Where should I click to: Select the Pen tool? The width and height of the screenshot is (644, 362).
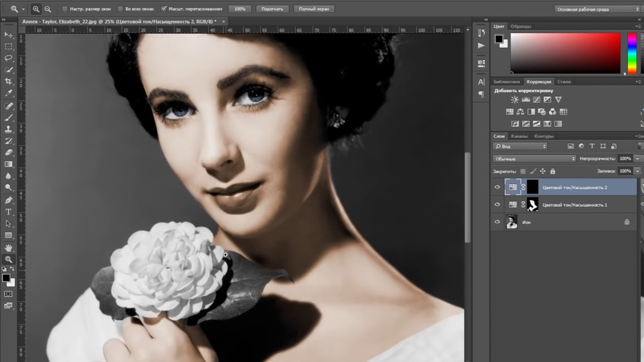(x=9, y=200)
